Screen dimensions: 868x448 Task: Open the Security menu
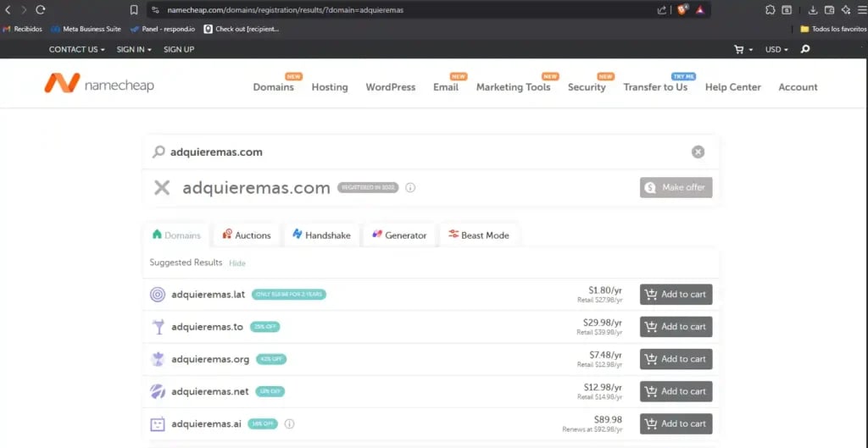pos(587,87)
